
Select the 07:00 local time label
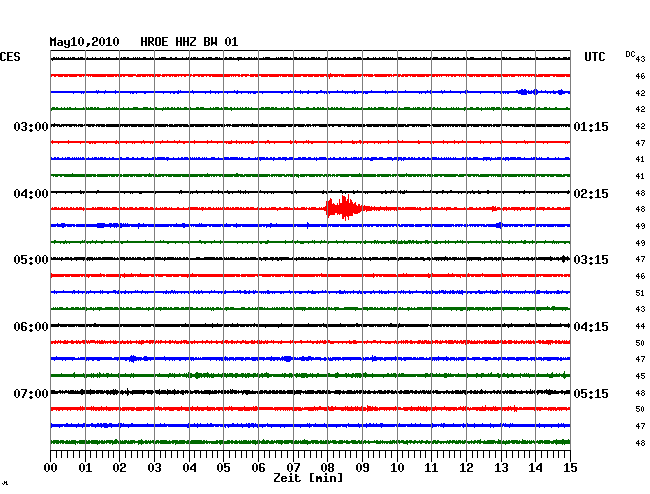pyautogui.click(x=31, y=393)
